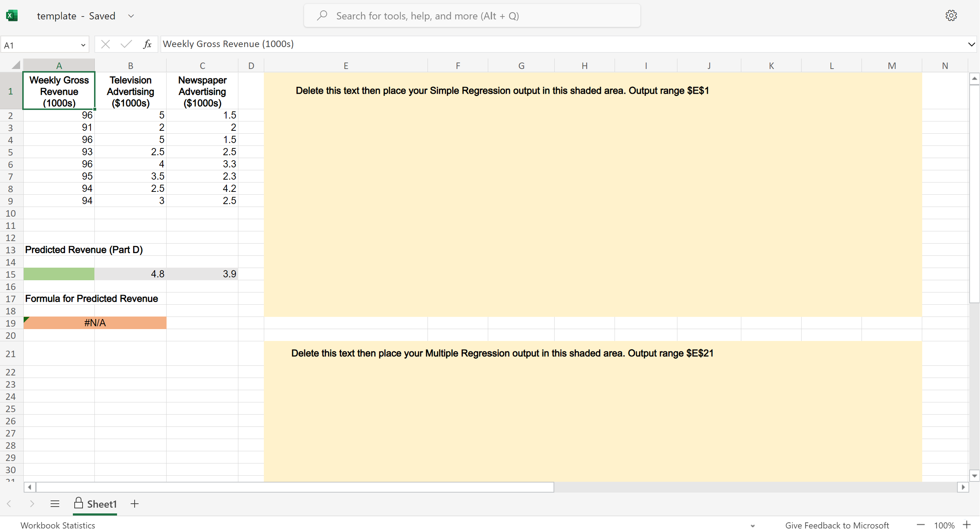Image resolution: width=980 pixels, height=531 pixels.
Task: Open the dropdown next to template file name
Action: [131, 16]
